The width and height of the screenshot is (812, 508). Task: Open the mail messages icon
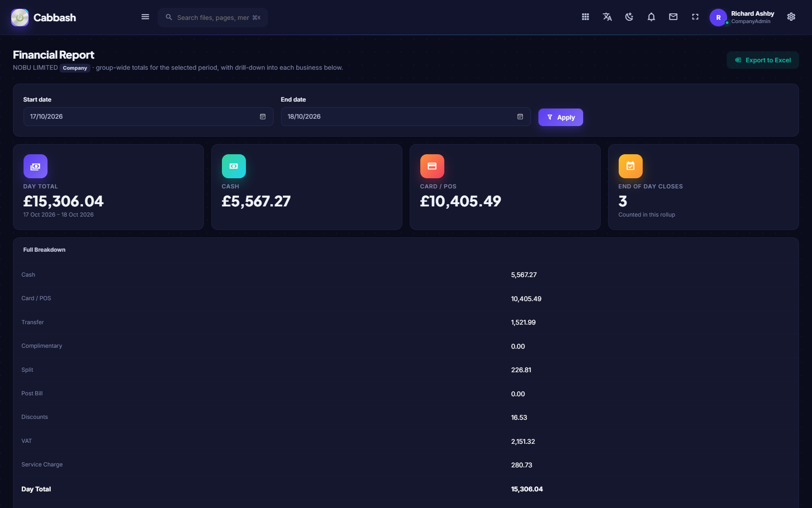click(x=673, y=17)
